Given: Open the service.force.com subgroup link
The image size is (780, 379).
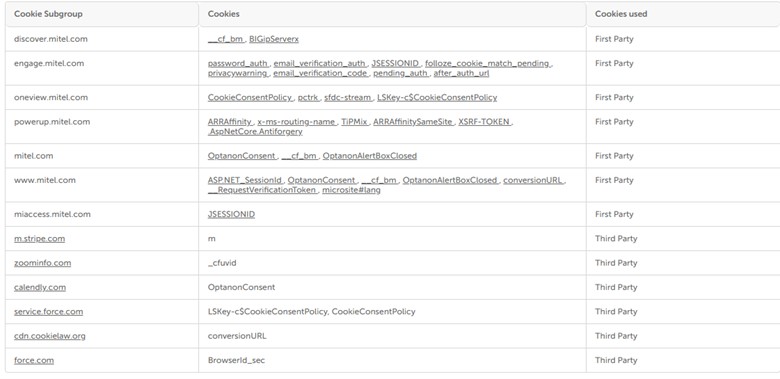Looking at the screenshot, I should (48, 312).
